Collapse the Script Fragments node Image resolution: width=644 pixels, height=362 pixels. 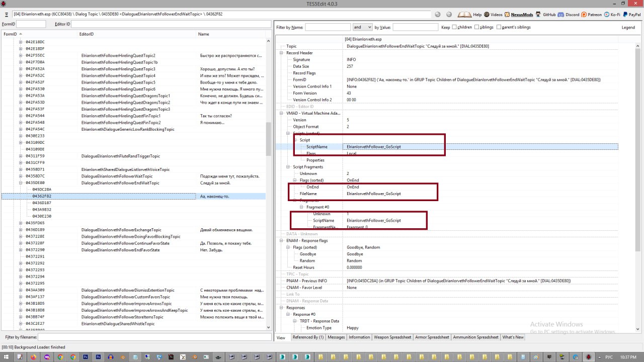(x=288, y=167)
